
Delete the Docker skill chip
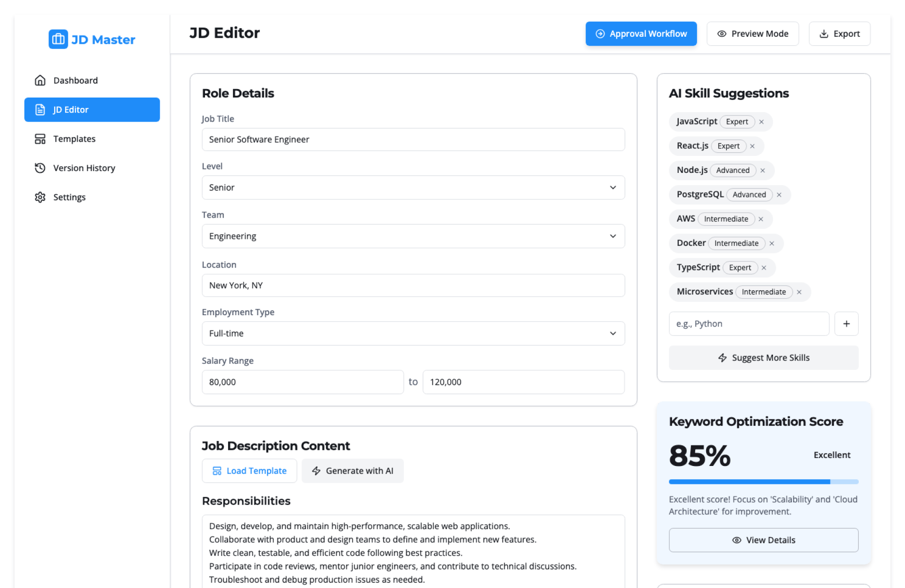coord(772,244)
